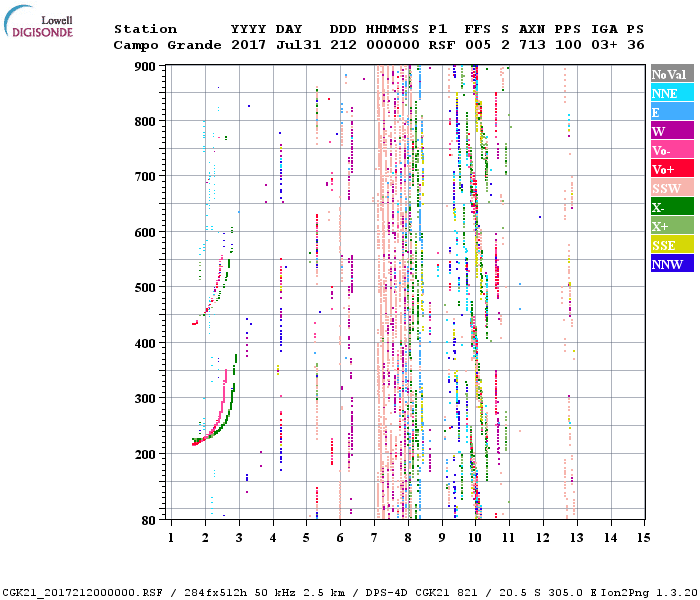
Task: Click the red Vo+ legend swatch
Action: 671,169
